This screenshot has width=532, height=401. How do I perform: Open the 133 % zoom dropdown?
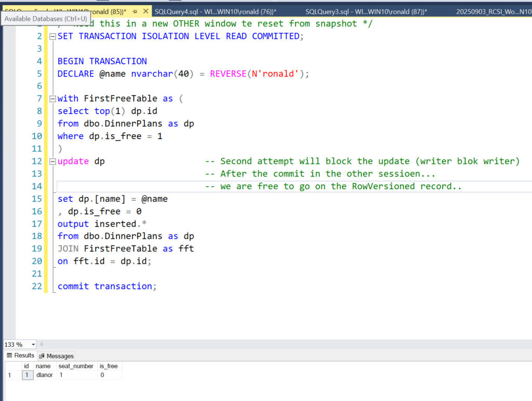pyautogui.click(x=33, y=344)
